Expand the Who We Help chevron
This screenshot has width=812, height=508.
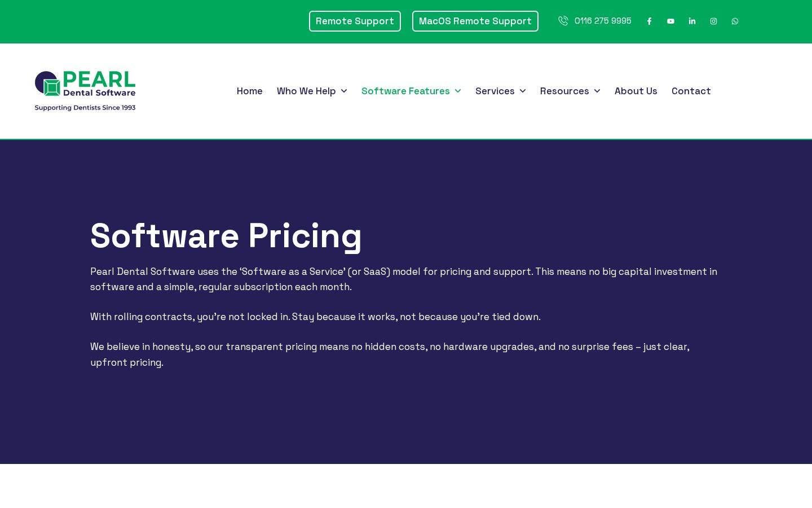[344, 91]
